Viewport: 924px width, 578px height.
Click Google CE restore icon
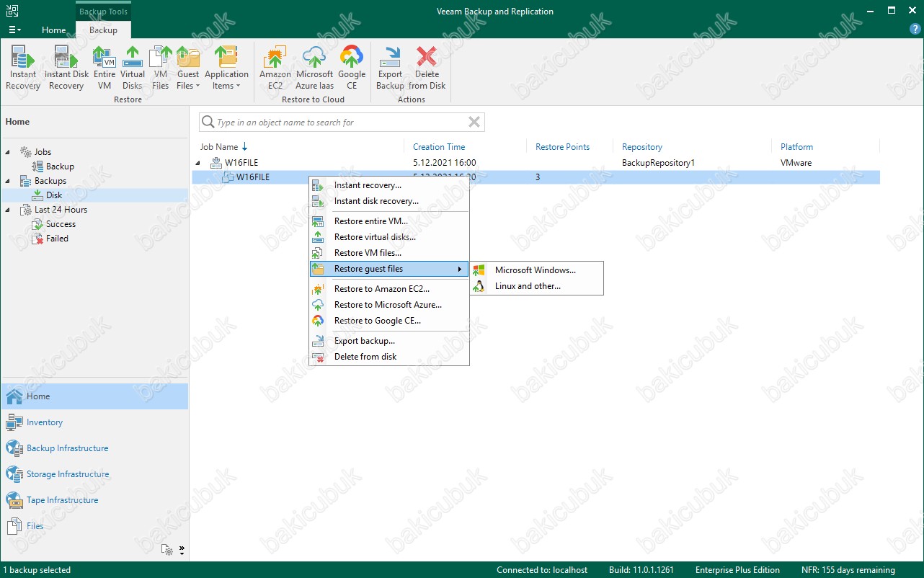point(352,68)
